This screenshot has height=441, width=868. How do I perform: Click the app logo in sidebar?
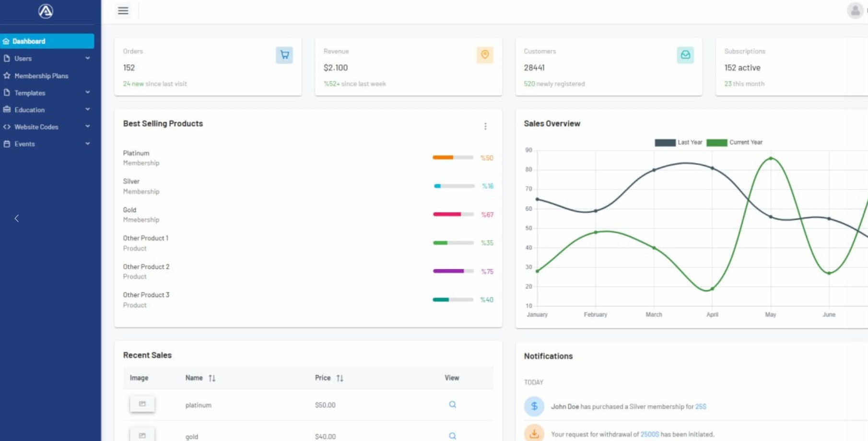(x=46, y=11)
